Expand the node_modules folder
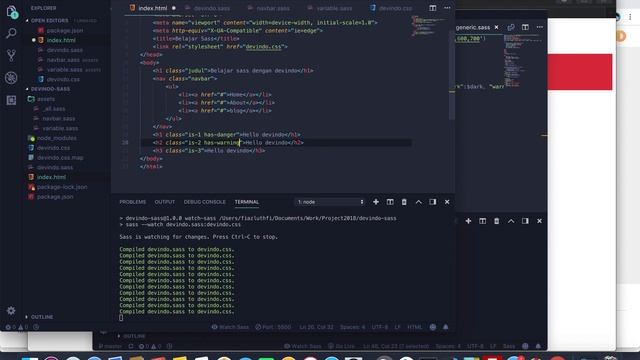Screen dimensions: 640x360 click(56, 138)
